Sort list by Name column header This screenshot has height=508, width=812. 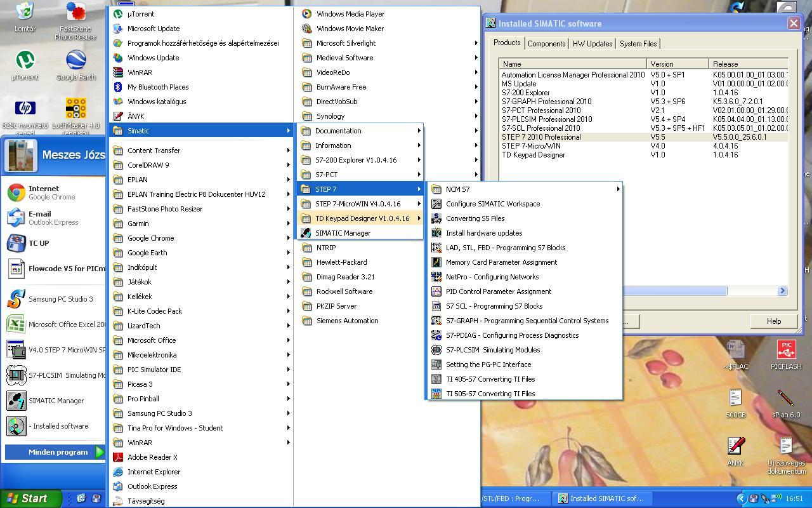[573, 63]
